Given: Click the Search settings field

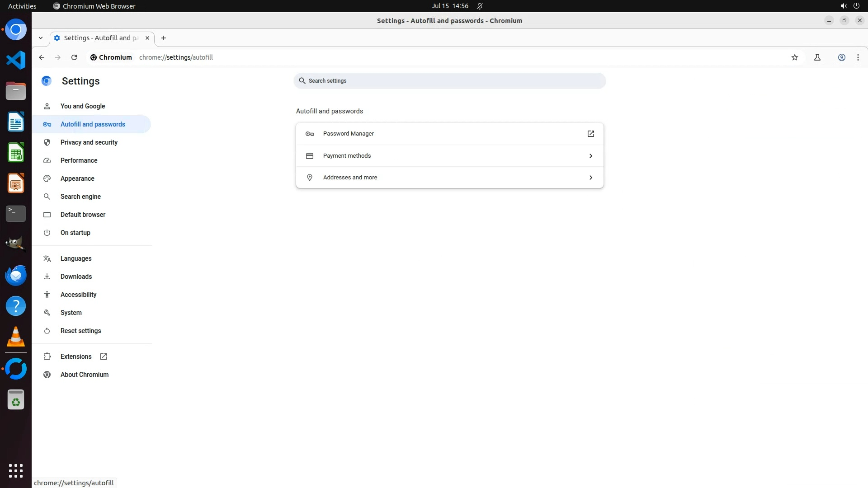Looking at the screenshot, I should (449, 81).
